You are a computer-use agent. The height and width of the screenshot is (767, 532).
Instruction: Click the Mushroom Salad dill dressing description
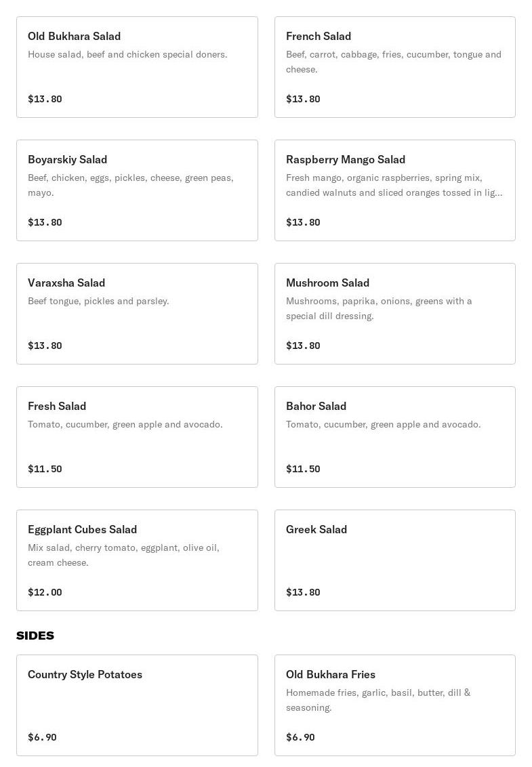tap(379, 308)
